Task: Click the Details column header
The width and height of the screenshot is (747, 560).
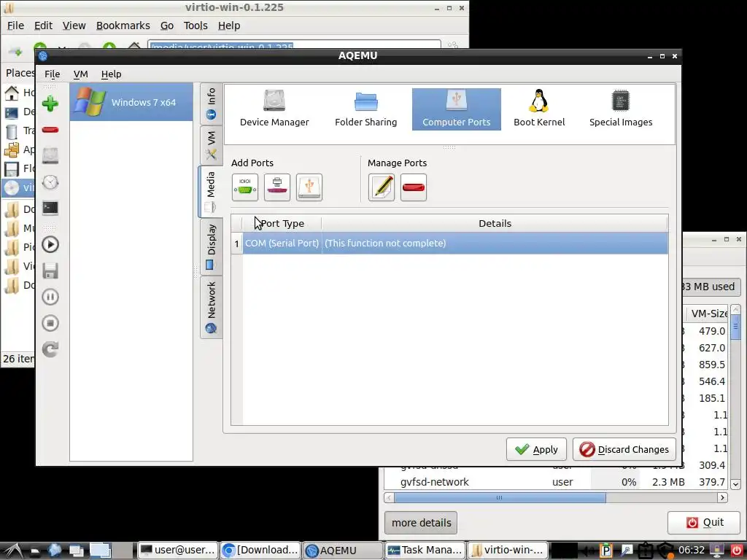Action: (x=495, y=223)
